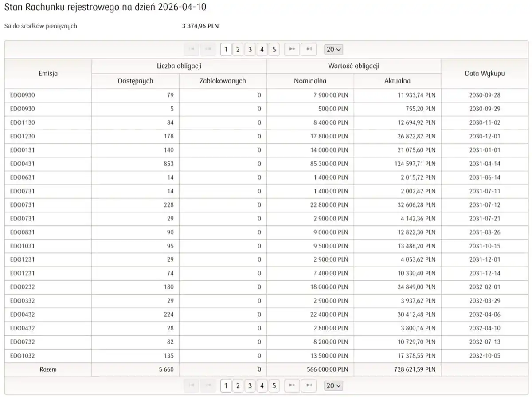
Task: Go to first page using top paginator icon
Action: point(192,49)
